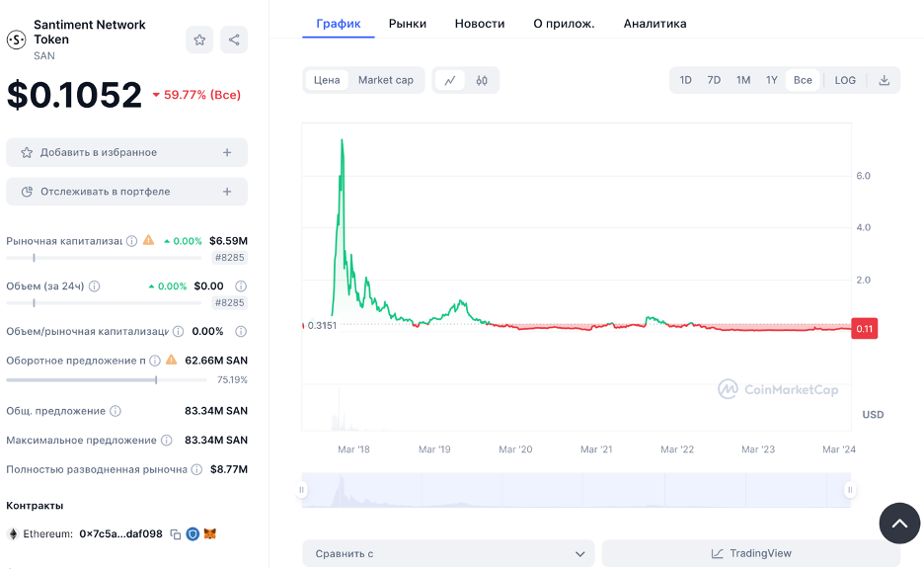Click the right handle of range slider

[x=849, y=490]
